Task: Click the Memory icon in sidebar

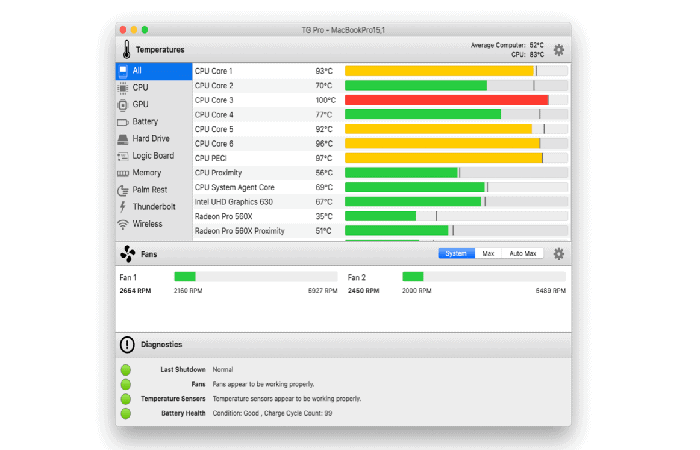Action: tap(123, 173)
